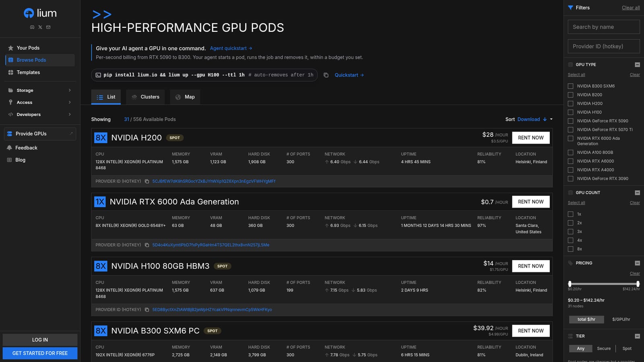
Task: Open Browse Pods in the sidebar
Action: 40,60
